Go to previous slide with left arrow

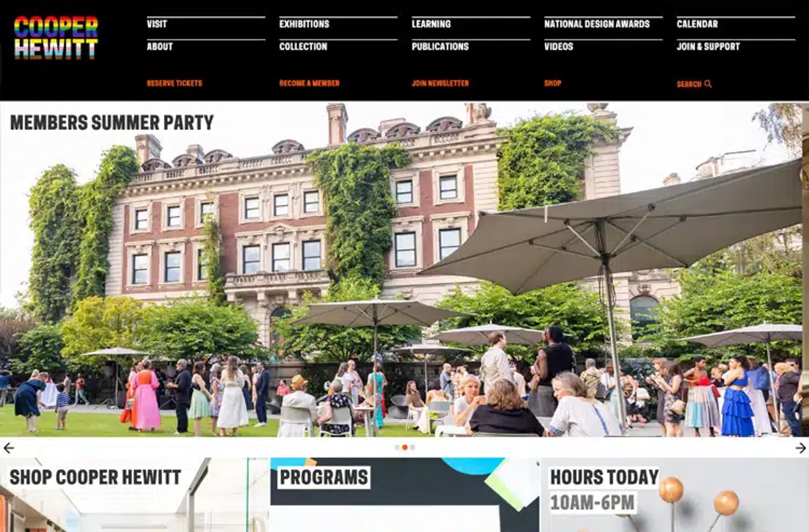[x=9, y=448]
